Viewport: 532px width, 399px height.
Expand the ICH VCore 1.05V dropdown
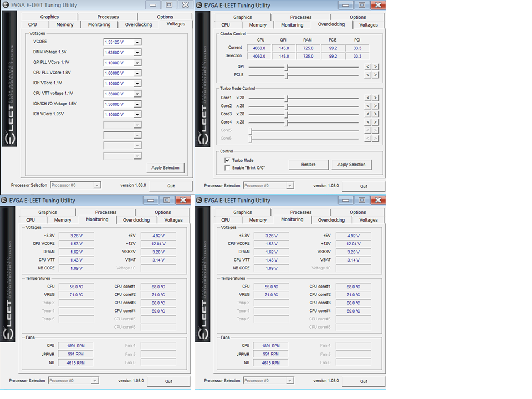pos(137,115)
